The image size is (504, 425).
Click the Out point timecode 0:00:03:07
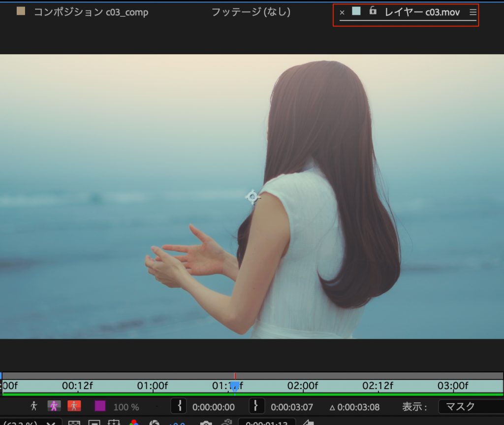(x=292, y=407)
